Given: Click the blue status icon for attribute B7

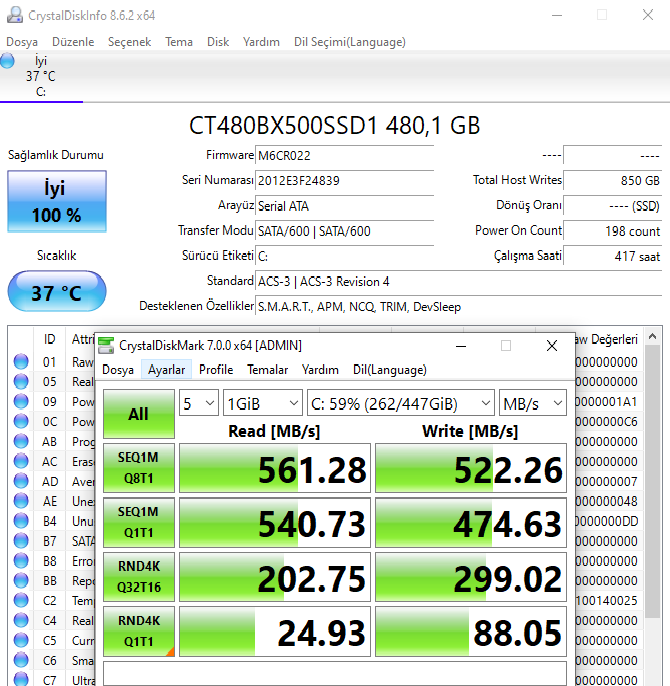Looking at the screenshot, I should click(x=21, y=541).
